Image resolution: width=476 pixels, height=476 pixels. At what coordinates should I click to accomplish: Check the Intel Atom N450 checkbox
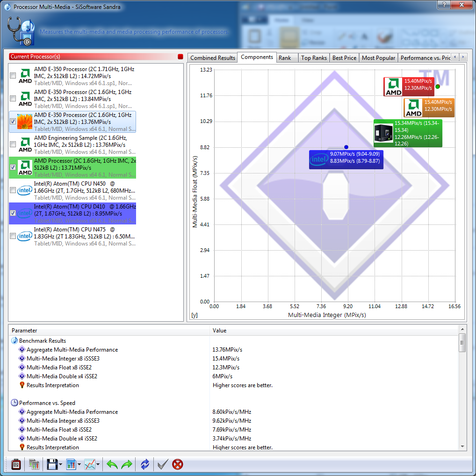(13, 190)
